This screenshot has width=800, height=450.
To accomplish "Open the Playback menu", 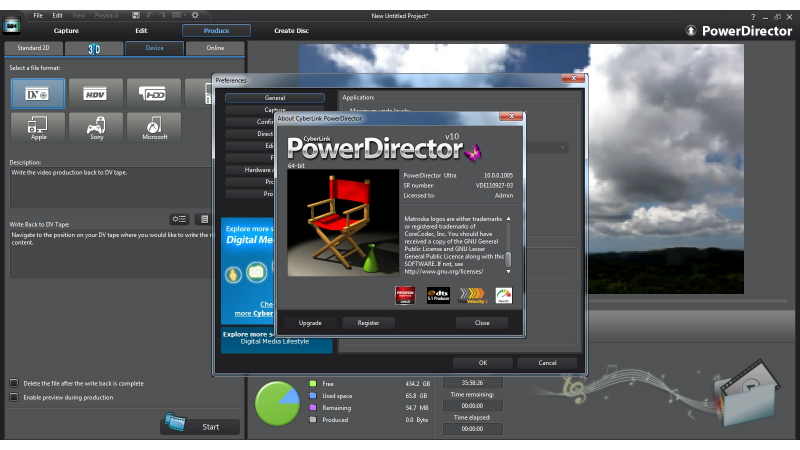I will [x=106, y=15].
